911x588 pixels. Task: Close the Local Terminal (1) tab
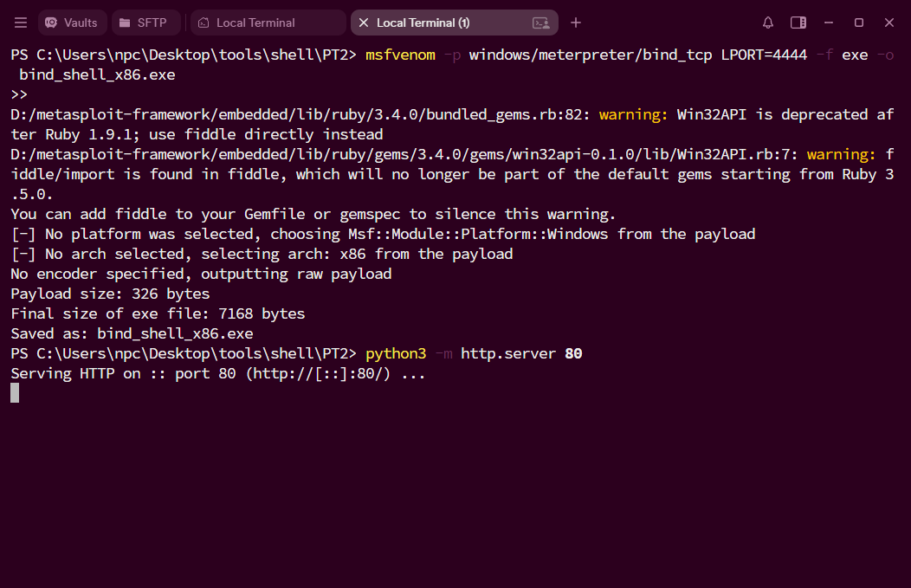click(364, 23)
